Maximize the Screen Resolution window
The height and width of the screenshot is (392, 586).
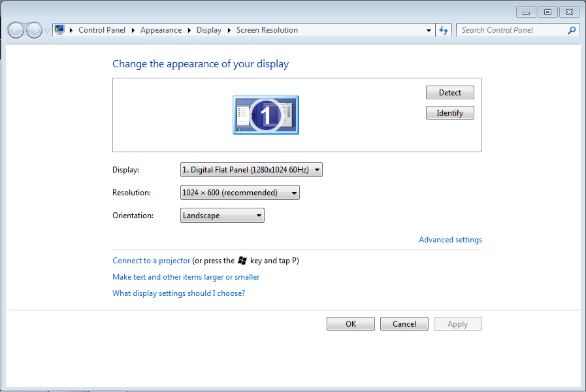tap(547, 12)
